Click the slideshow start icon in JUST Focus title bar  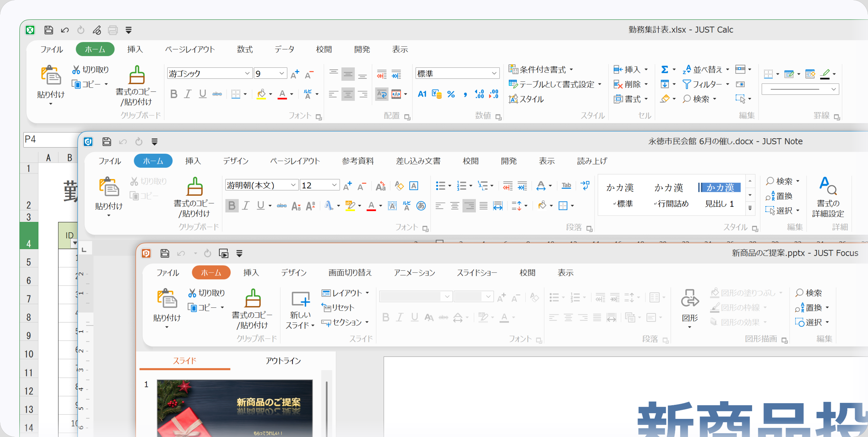223,253
